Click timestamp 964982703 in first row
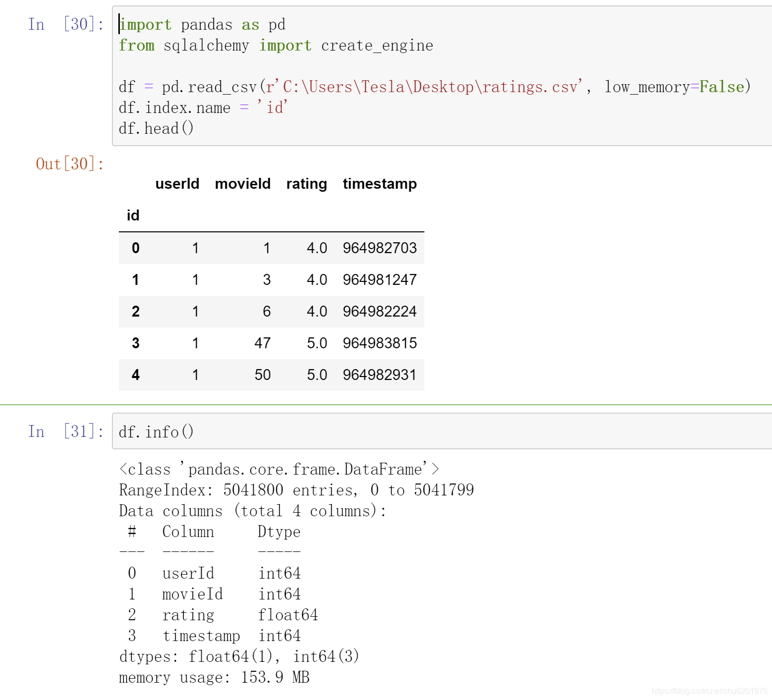This screenshot has height=700, width=772. point(379,248)
